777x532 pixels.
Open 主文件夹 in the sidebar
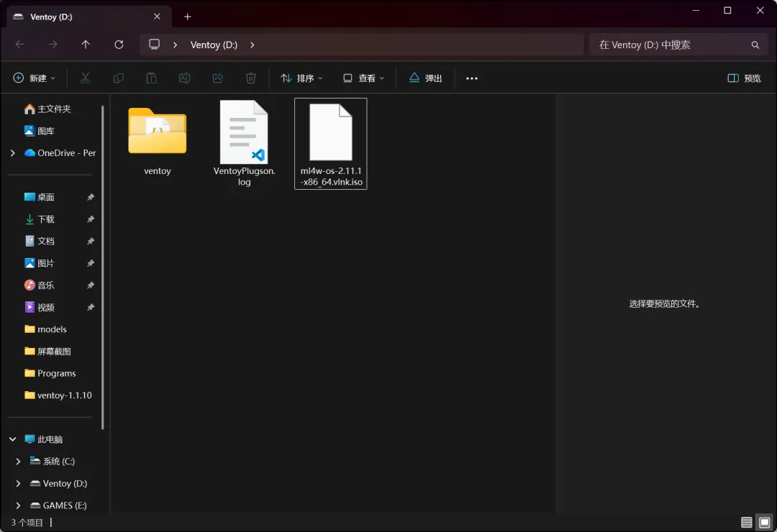tap(48, 109)
